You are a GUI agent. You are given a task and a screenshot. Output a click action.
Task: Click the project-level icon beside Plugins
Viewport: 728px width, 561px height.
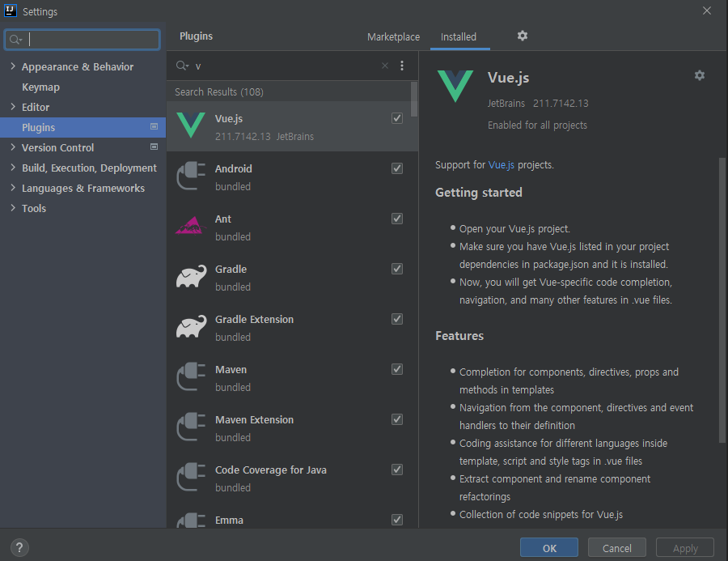click(154, 126)
